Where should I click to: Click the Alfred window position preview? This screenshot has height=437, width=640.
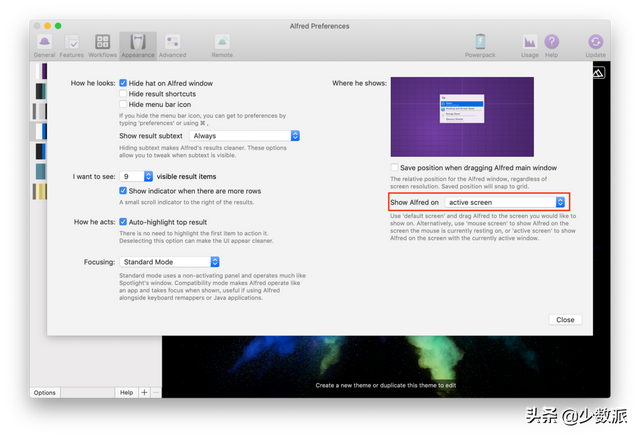coord(462,117)
